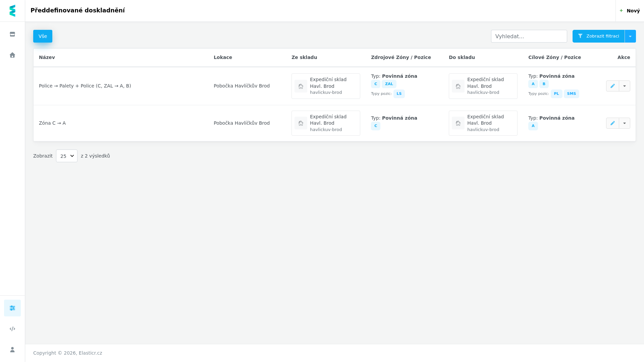Click the Elasticr logo in the sidebar
The image size is (644, 362).
pyautogui.click(x=12, y=11)
